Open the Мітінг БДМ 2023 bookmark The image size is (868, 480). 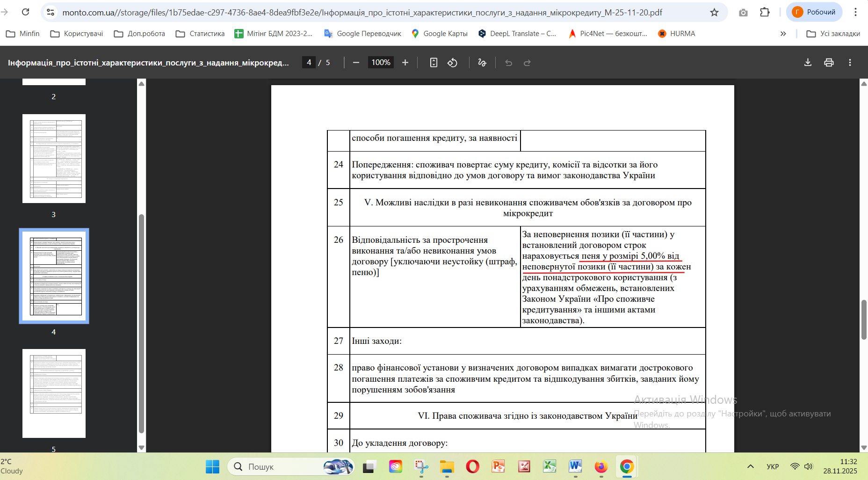274,34
